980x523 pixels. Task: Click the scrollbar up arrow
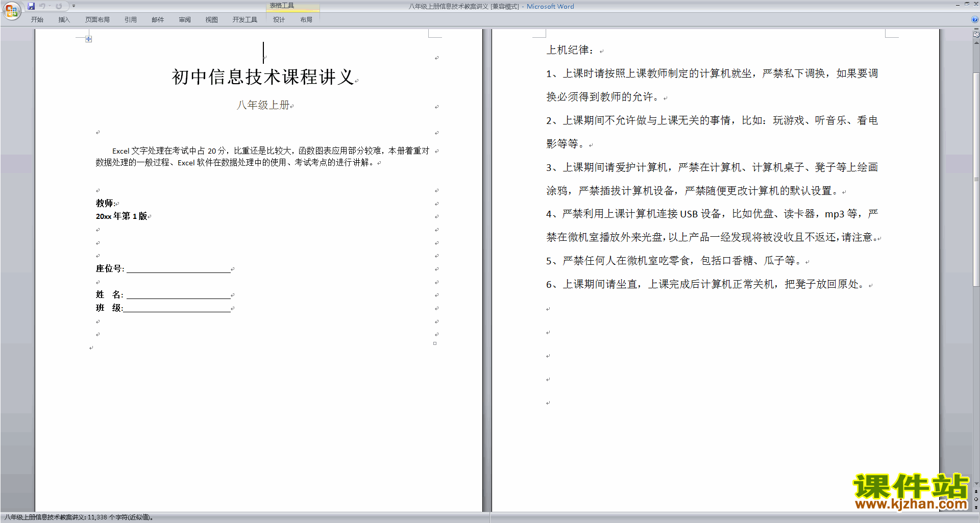pos(976,43)
